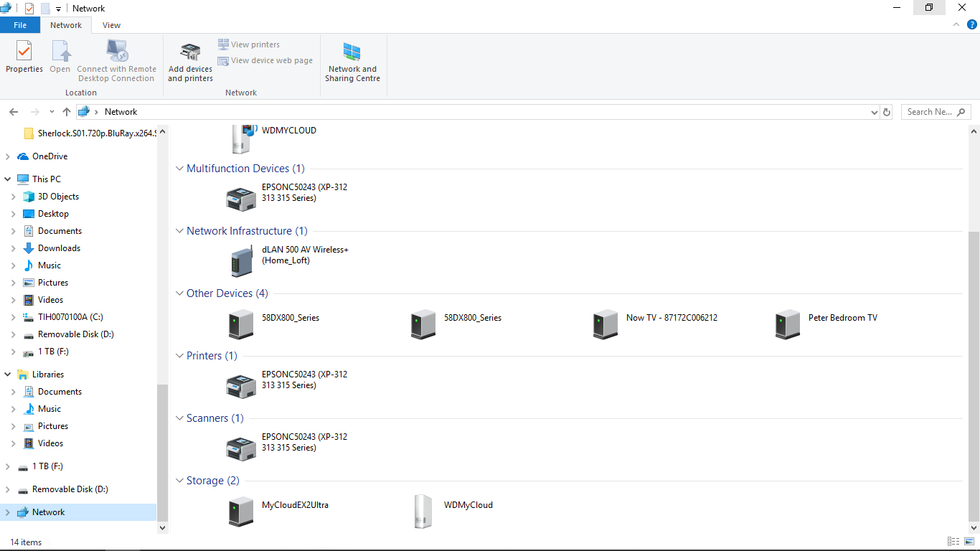
Task: Select EPSONC50243 under Multifunction Devices
Action: coord(287,198)
